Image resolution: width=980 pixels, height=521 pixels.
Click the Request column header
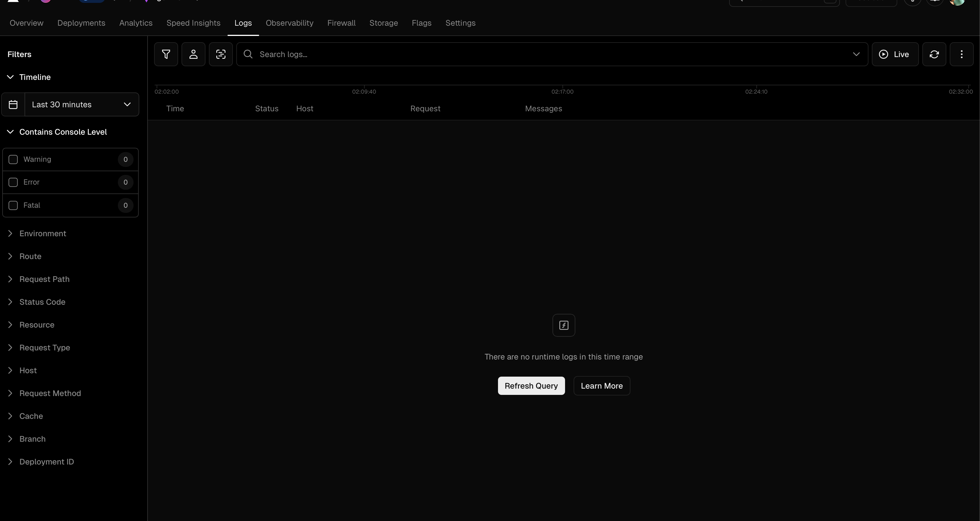pyautogui.click(x=425, y=109)
